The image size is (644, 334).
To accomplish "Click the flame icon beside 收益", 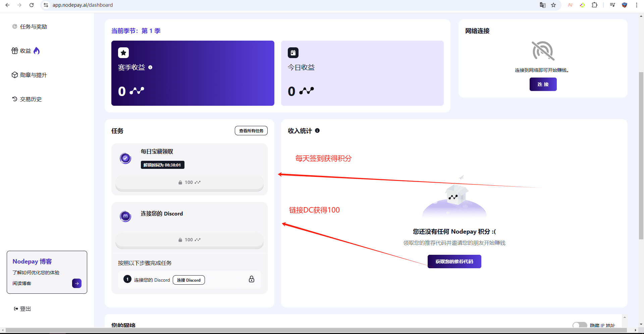I will click(37, 51).
